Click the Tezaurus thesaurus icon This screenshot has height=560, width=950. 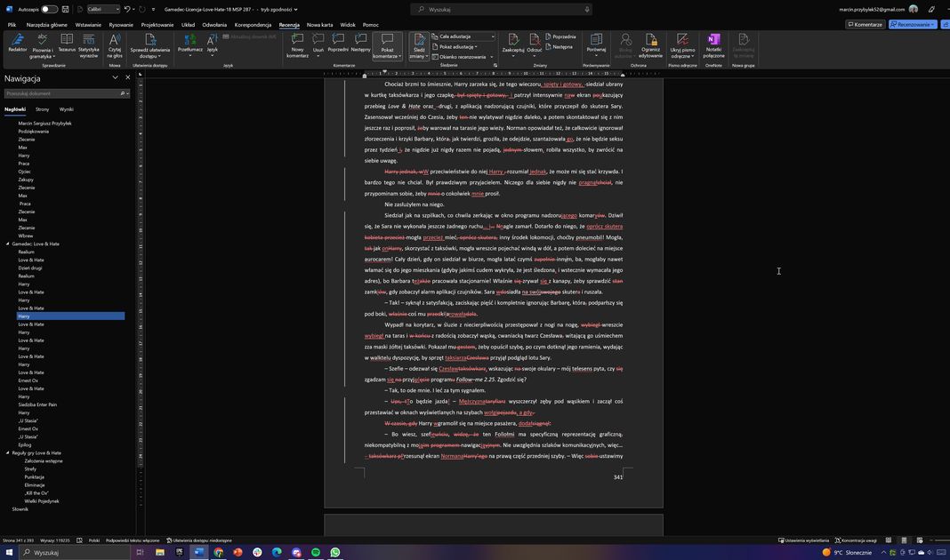coord(67,44)
